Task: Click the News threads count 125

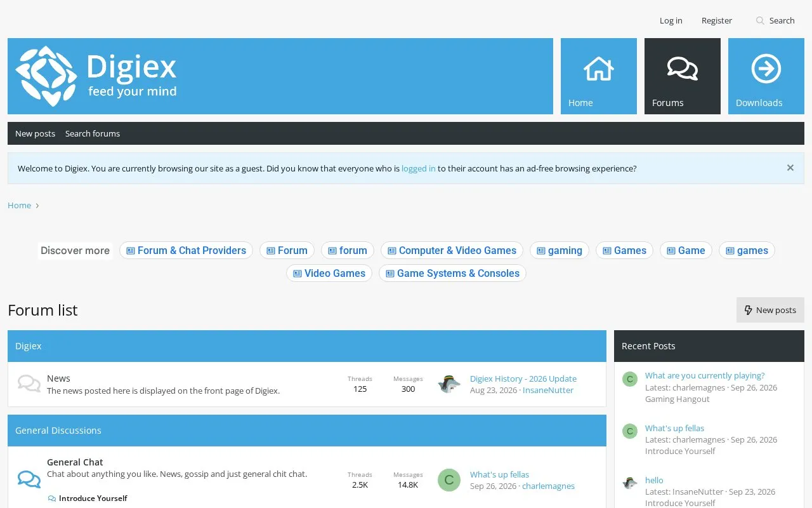Action: click(360, 389)
